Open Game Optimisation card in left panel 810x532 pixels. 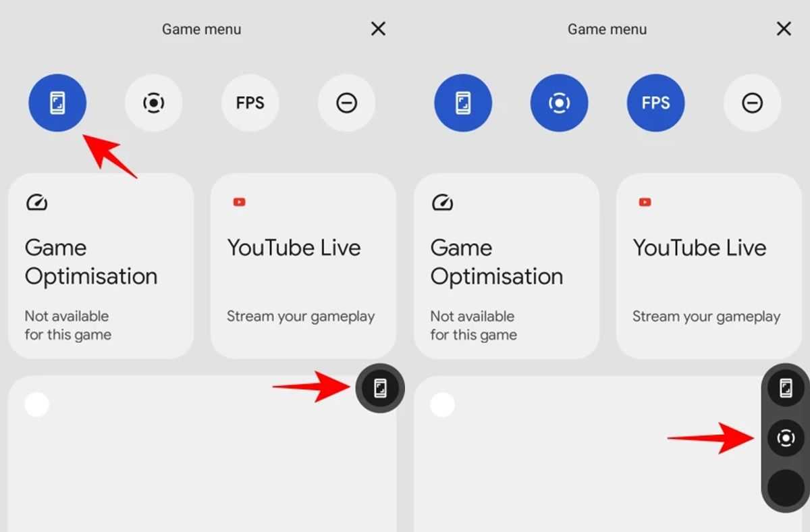[101, 266]
